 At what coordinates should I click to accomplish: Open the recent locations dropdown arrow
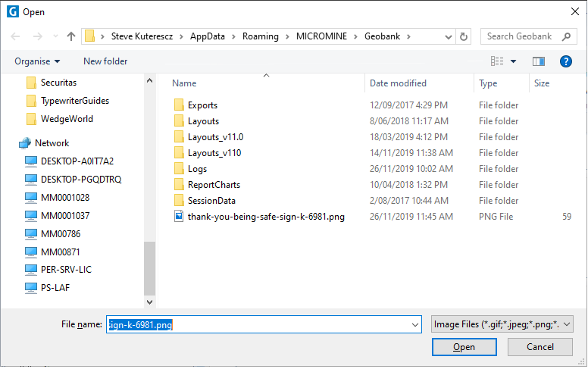[x=55, y=36]
